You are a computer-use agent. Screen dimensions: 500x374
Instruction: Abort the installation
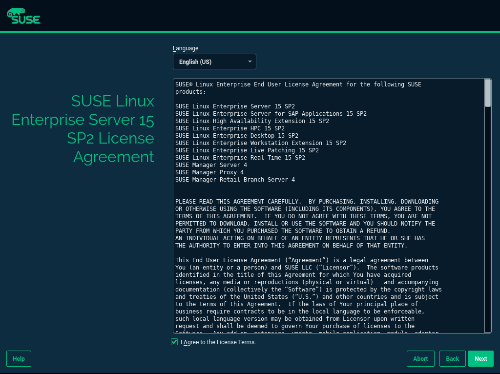click(x=420, y=359)
